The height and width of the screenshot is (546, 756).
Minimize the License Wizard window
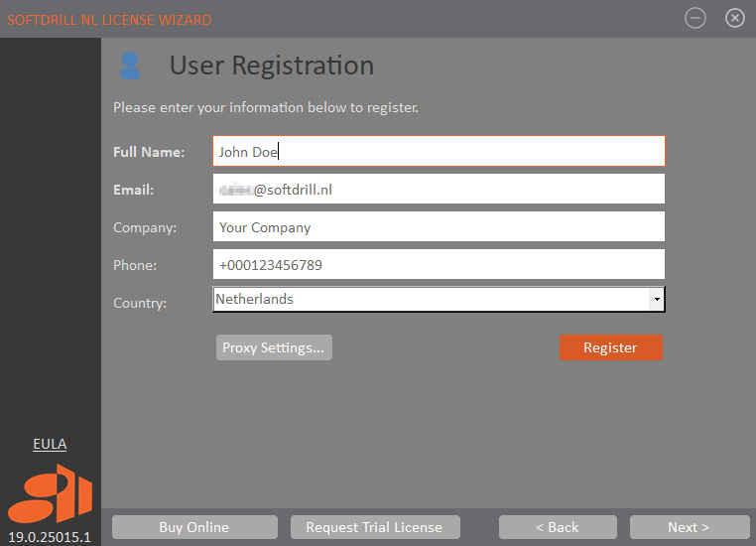(x=695, y=18)
